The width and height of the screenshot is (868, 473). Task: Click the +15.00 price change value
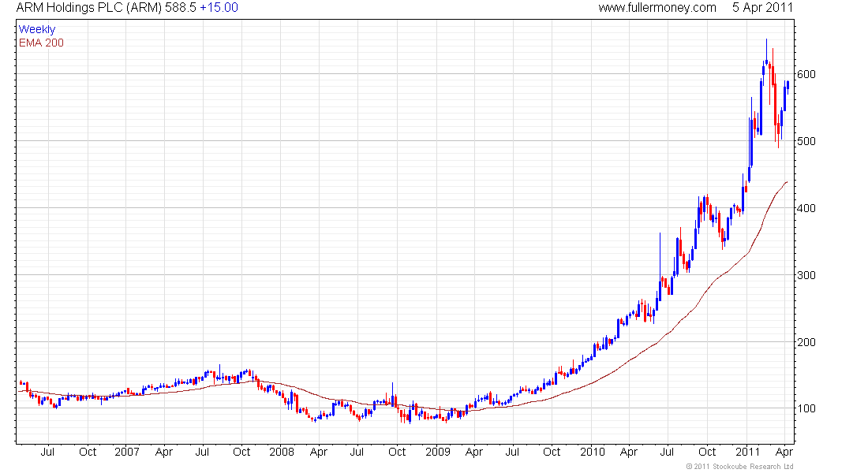click(219, 8)
